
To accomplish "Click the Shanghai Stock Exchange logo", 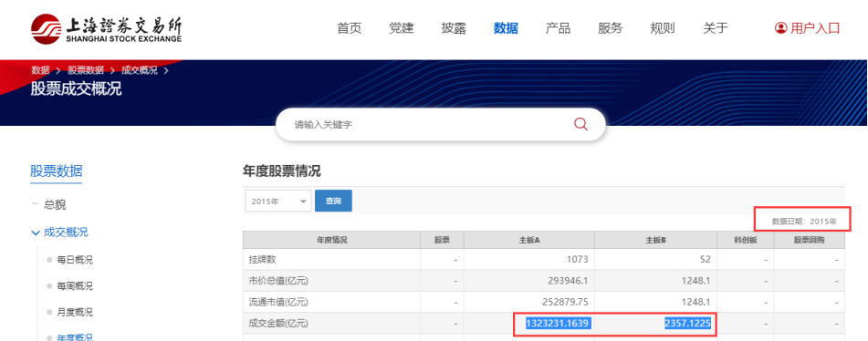I will click(106, 29).
